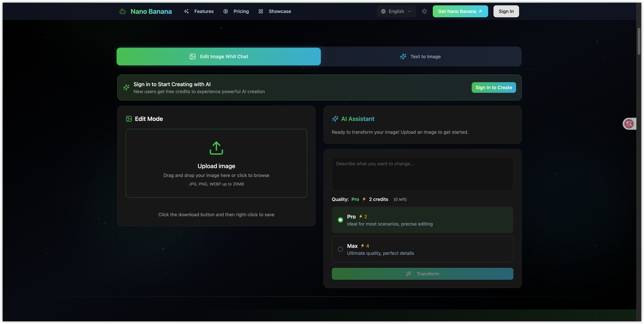Toggle light theme with sun icon
Viewport: 644px width, 324px height.
(x=424, y=11)
